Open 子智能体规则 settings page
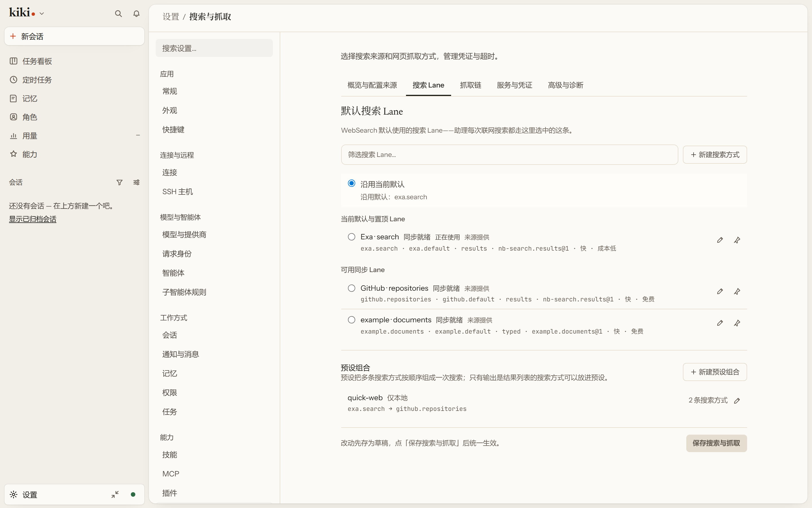This screenshot has height=508, width=812. 214,292
